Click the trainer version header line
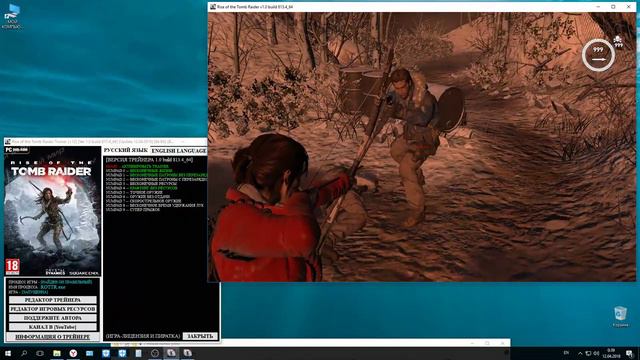The height and width of the screenshot is (360, 640). [x=149, y=160]
